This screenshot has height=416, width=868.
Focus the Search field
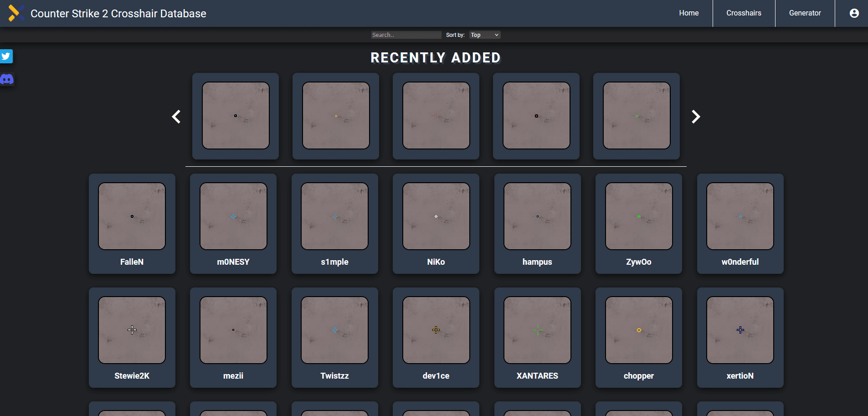(406, 35)
